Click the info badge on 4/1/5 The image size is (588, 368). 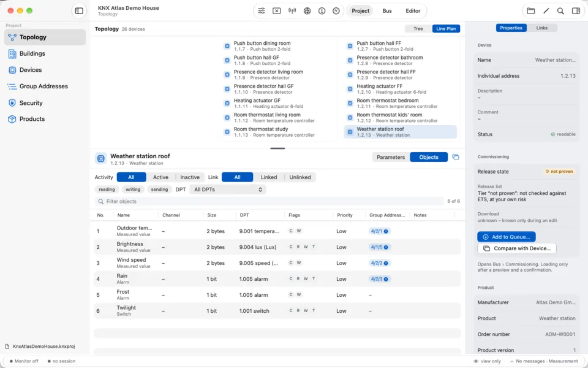click(386, 247)
